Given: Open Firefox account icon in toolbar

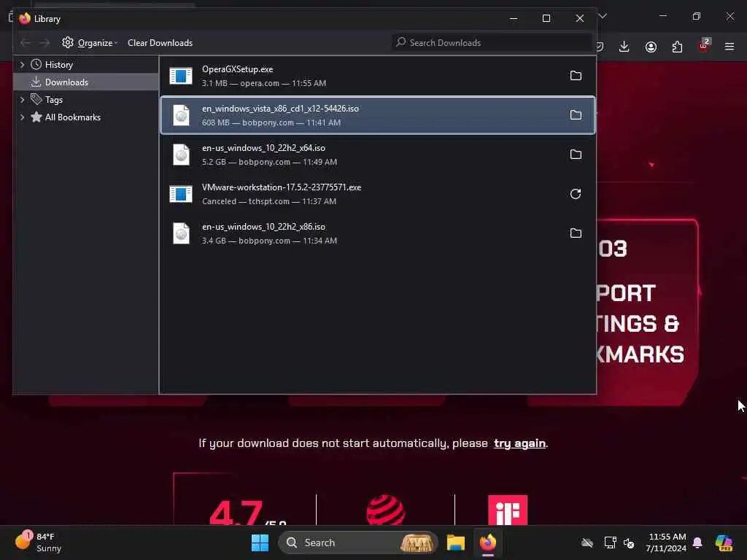Looking at the screenshot, I should 651,47.
